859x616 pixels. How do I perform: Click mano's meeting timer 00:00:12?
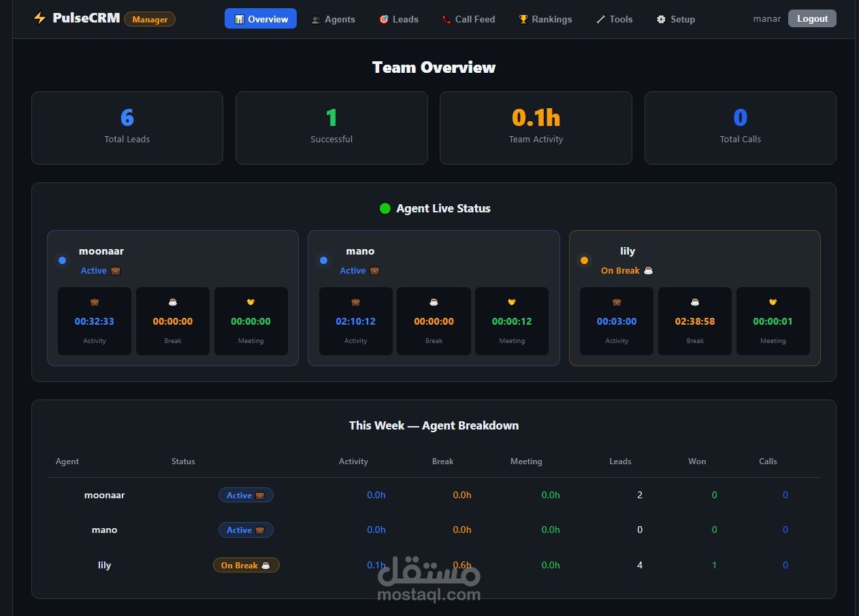click(512, 321)
